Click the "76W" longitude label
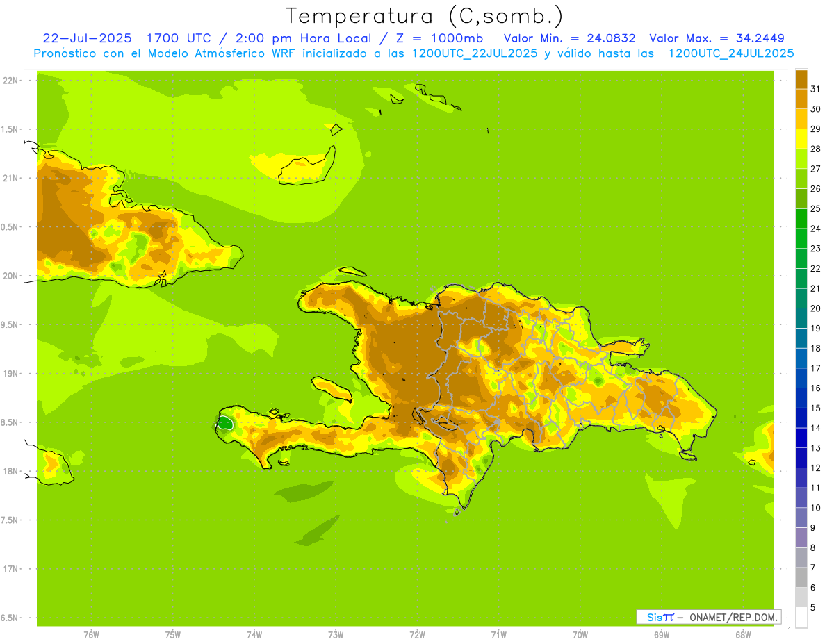The height and width of the screenshot is (644, 834). (91, 635)
